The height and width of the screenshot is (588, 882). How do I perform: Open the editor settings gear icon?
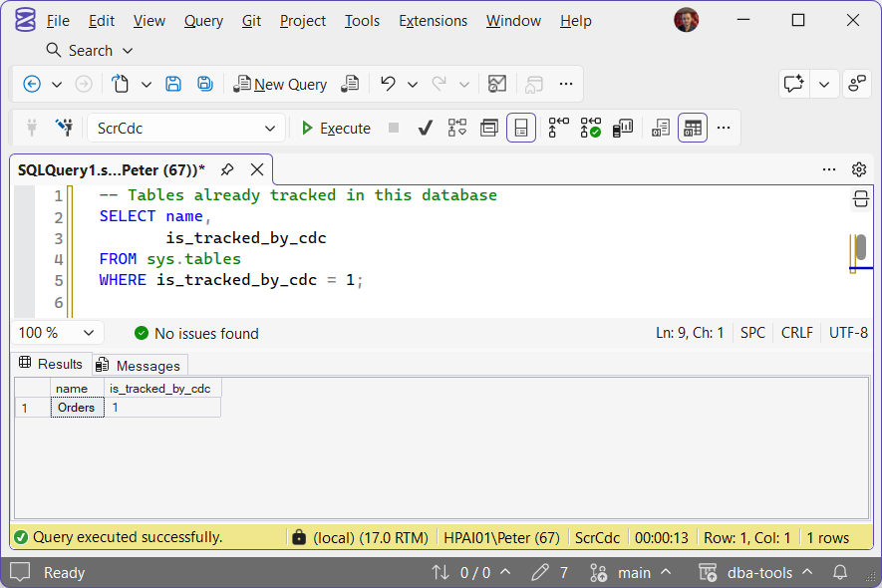(859, 169)
